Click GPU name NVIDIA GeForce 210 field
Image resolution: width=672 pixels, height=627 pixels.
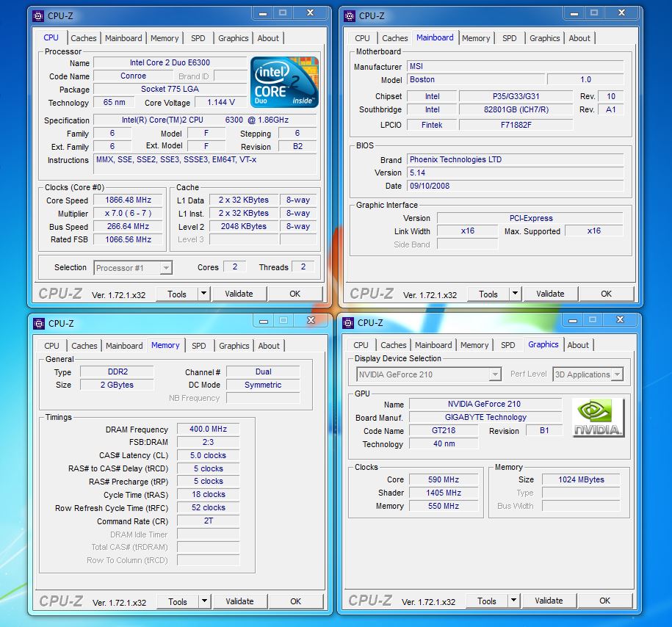[485, 404]
